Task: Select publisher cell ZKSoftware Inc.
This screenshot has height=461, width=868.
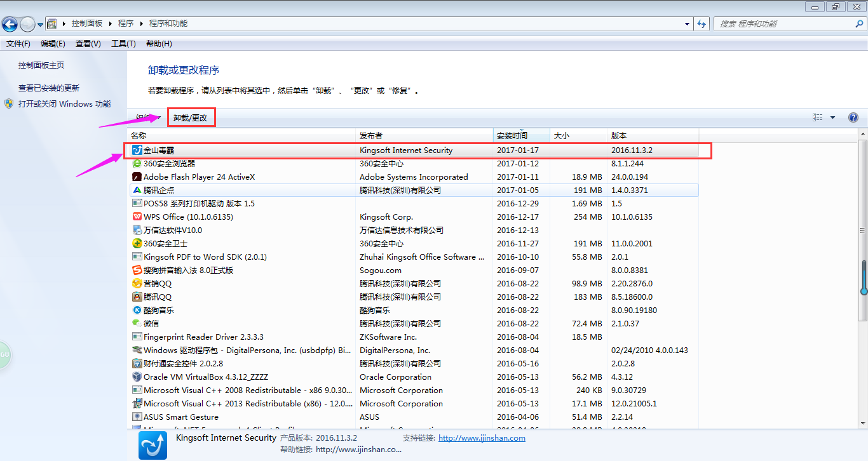Action: [x=388, y=337]
